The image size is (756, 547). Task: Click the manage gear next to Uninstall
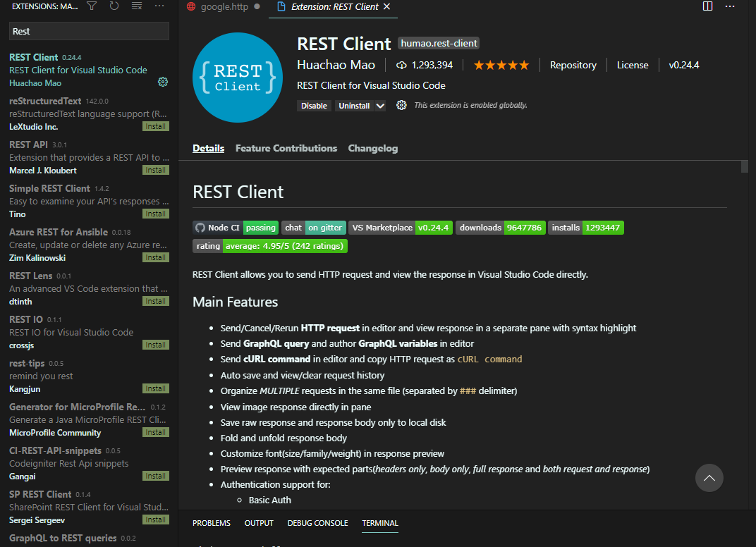[401, 105]
